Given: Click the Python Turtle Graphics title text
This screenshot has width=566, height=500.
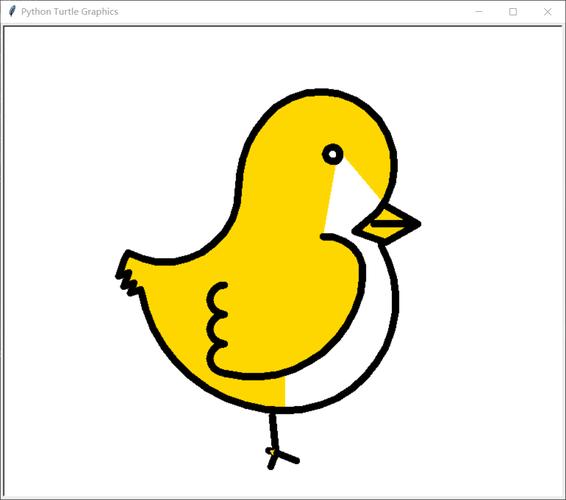Looking at the screenshot, I should (x=70, y=12).
